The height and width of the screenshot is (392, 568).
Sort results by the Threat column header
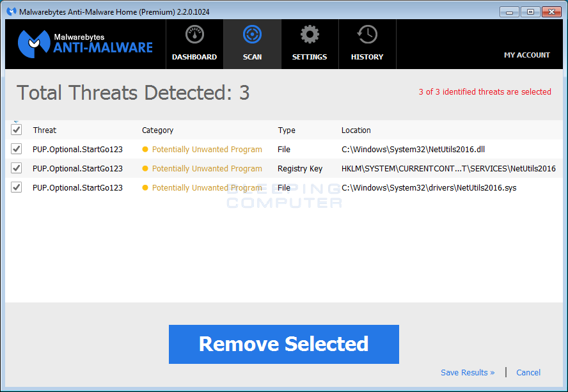click(x=44, y=130)
